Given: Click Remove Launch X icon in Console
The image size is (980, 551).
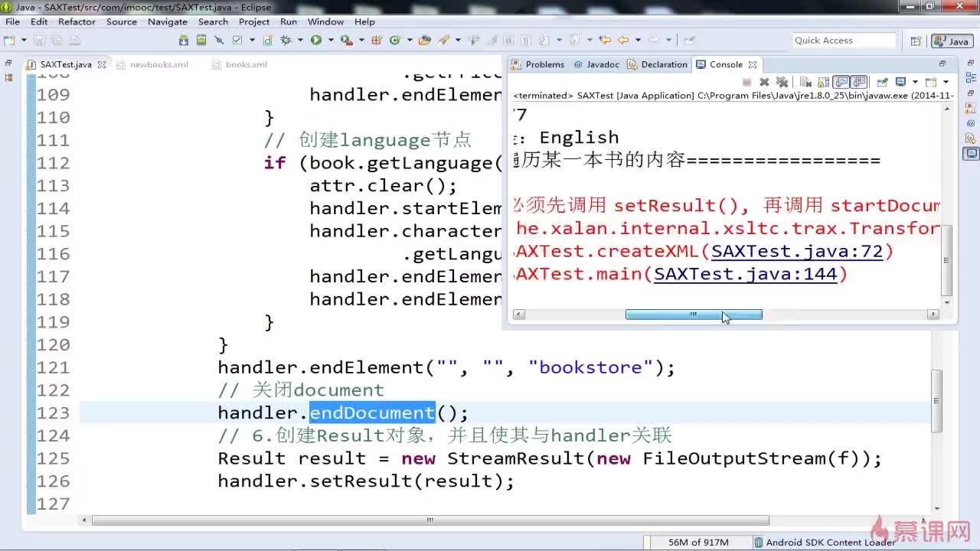Looking at the screenshot, I should pos(764,82).
